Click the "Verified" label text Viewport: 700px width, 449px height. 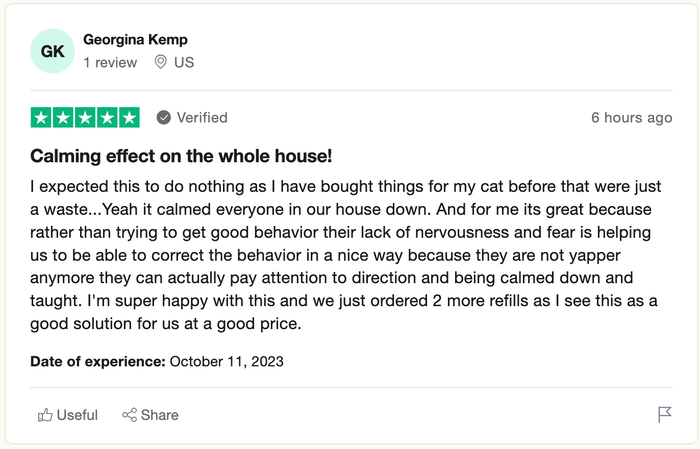[x=202, y=117]
